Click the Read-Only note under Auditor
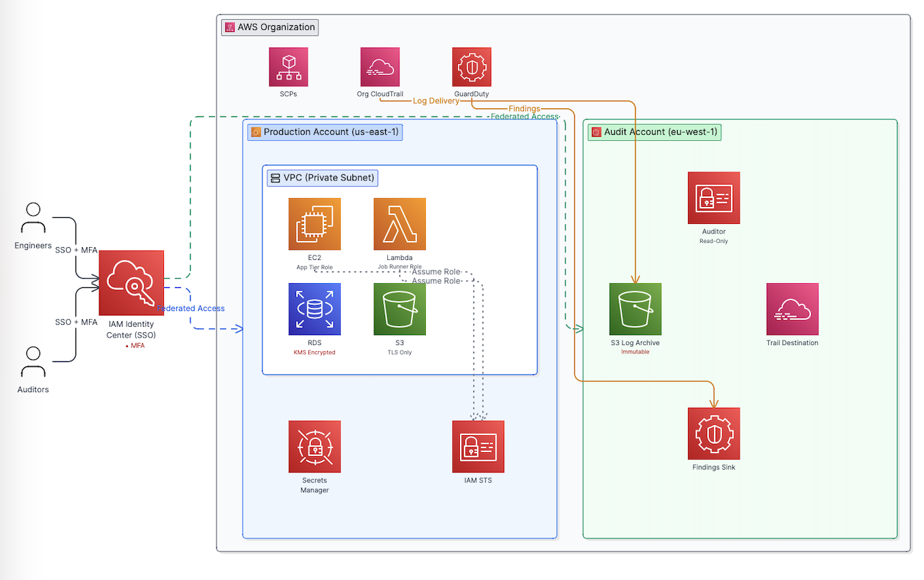Viewport: 924px width, 580px height. [714, 241]
